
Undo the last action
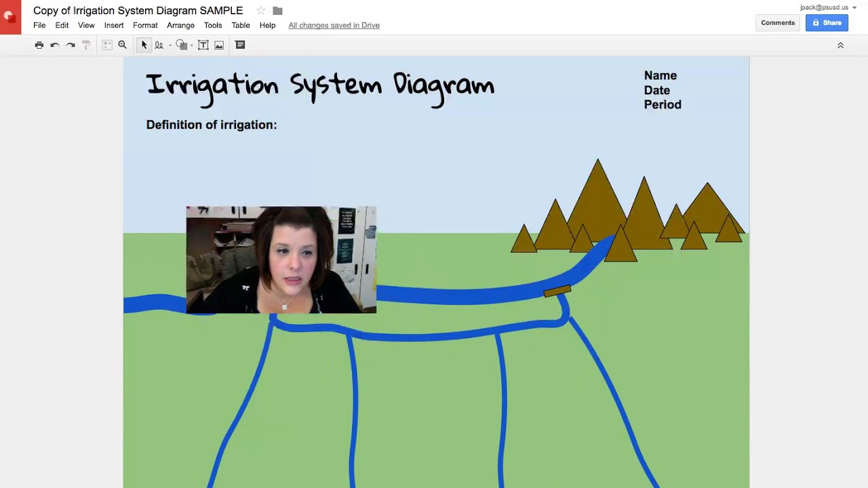click(55, 45)
